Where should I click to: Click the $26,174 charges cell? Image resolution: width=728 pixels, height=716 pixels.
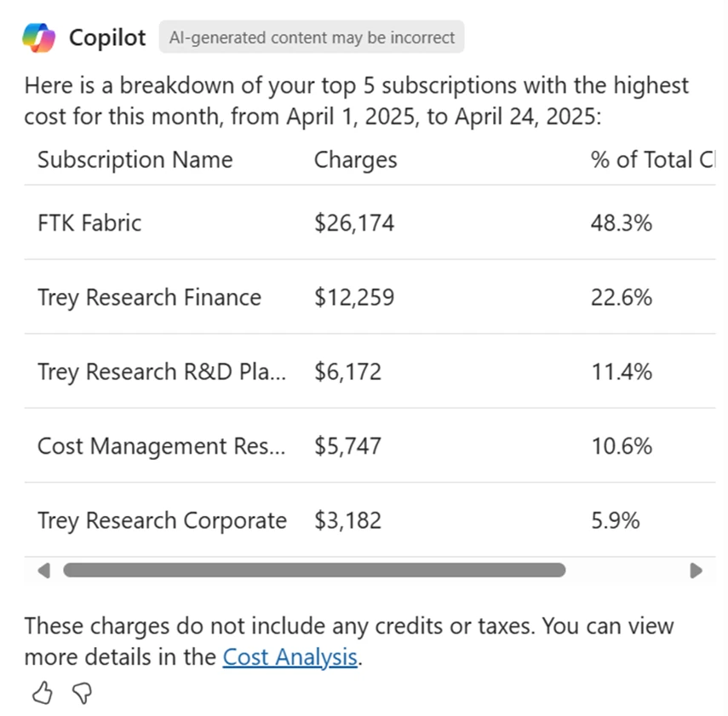[x=354, y=223]
